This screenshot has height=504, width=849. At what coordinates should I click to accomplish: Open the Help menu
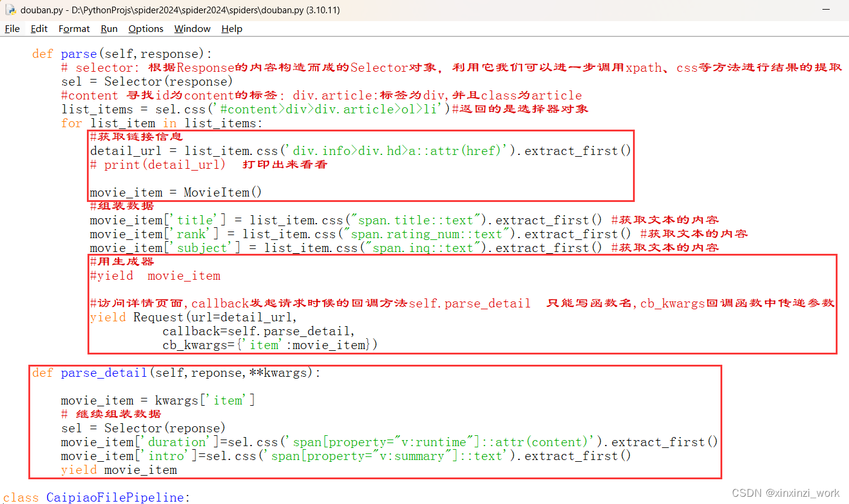(232, 29)
